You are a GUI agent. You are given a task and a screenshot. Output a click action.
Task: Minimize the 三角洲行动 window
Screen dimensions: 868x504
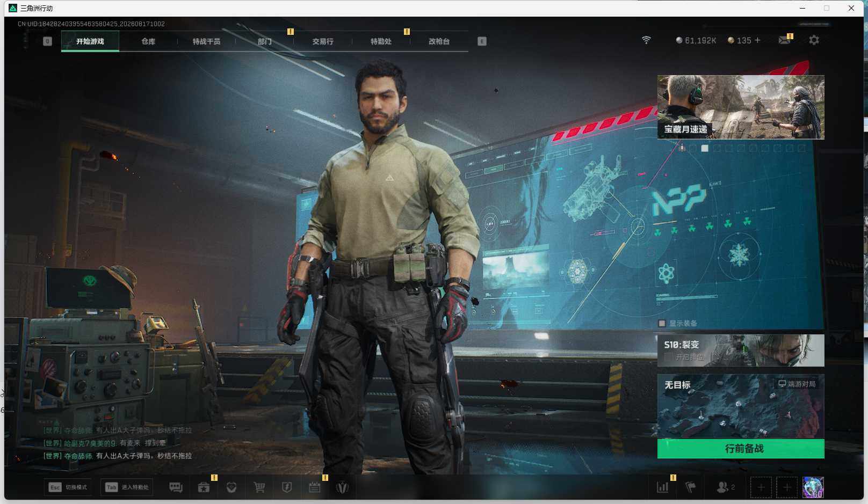click(802, 8)
